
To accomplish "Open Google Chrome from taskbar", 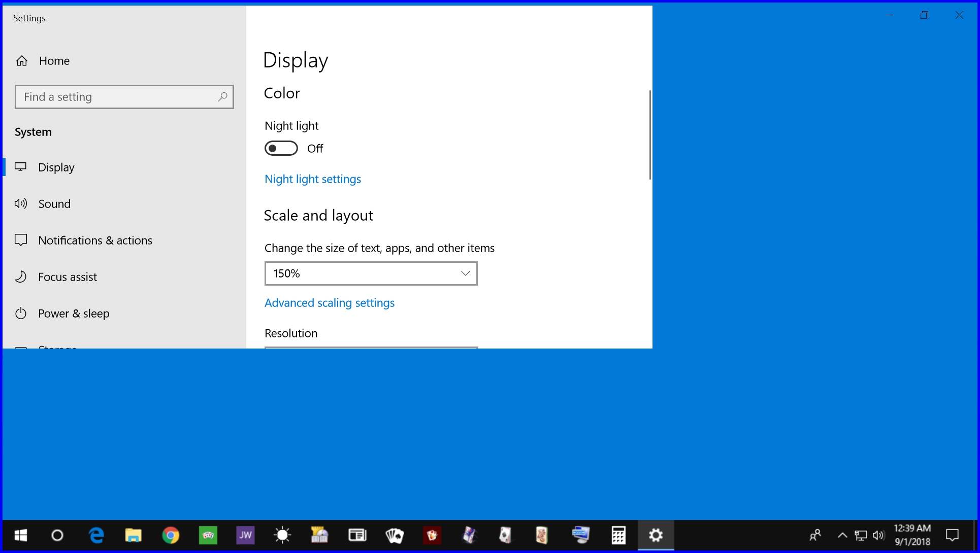I will coord(170,536).
